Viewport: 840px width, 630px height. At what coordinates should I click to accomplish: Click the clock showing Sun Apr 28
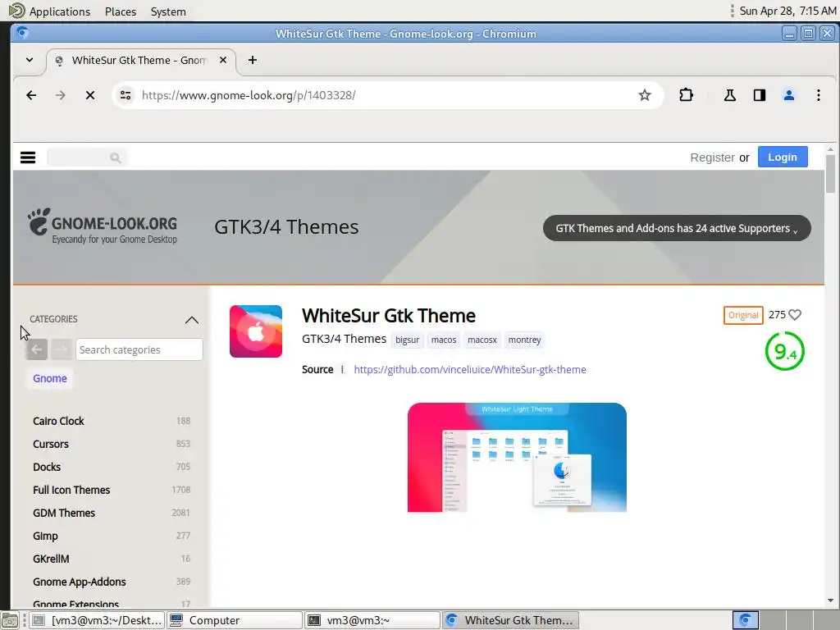click(788, 11)
